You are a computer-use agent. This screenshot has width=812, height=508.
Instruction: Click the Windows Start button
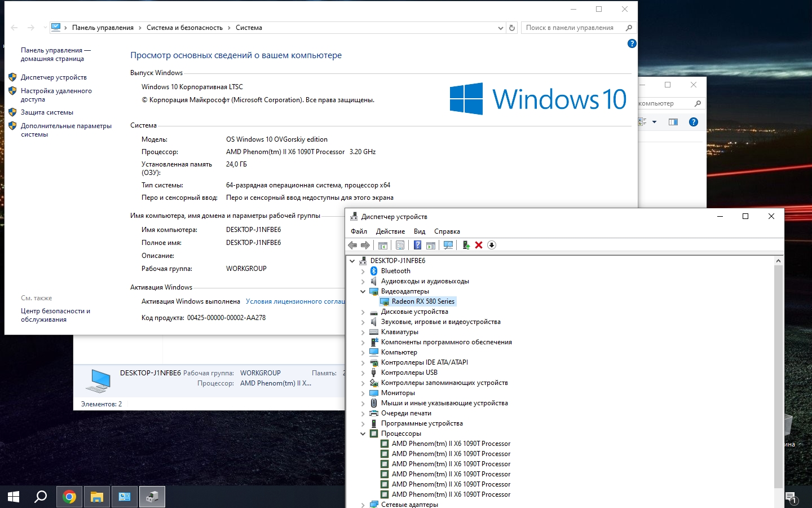coord(14,497)
